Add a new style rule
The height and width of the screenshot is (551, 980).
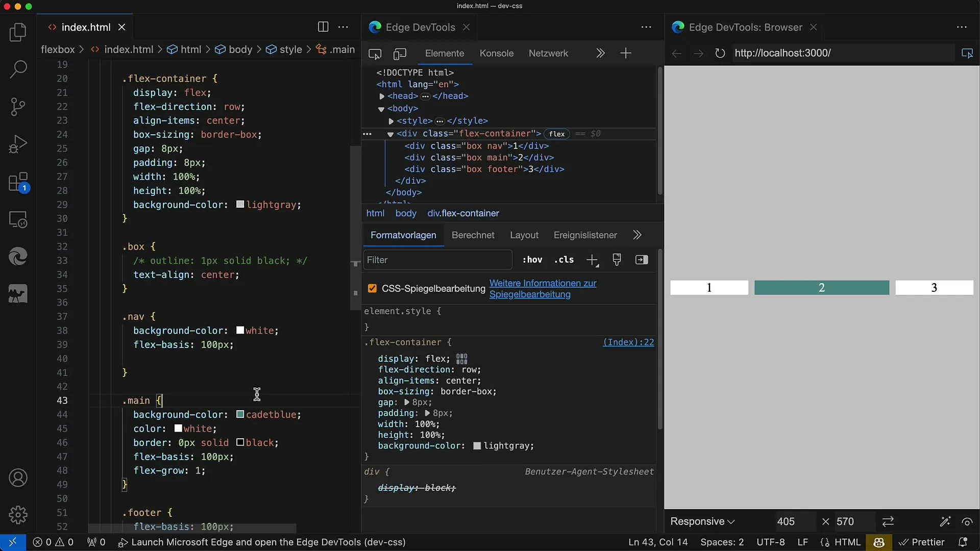tap(592, 260)
